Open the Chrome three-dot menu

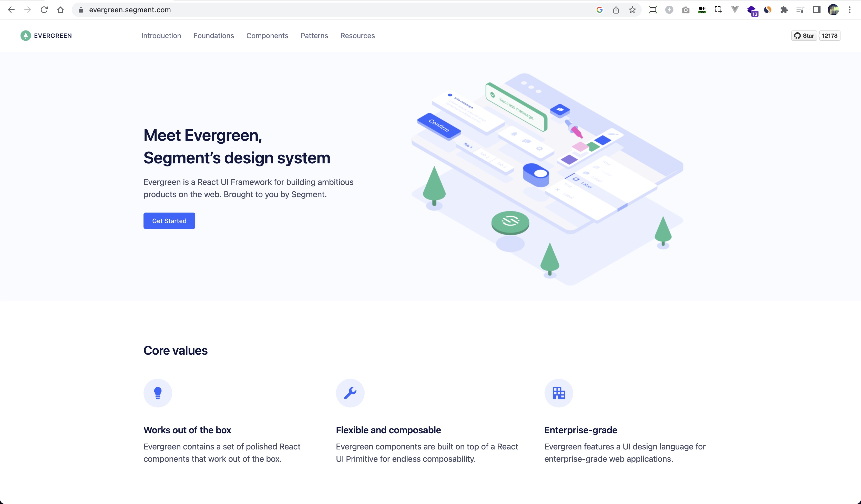click(x=850, y=10)
